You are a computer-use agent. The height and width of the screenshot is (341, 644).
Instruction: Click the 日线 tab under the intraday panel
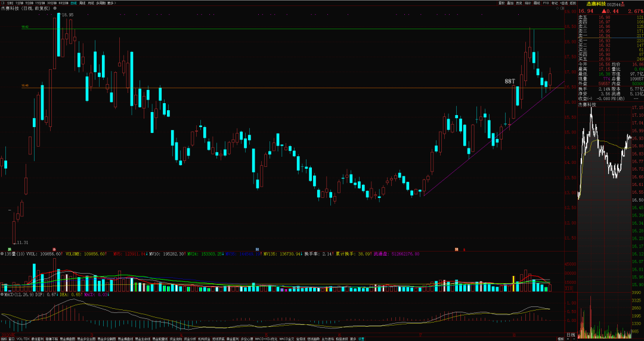(x=571, y=335)
